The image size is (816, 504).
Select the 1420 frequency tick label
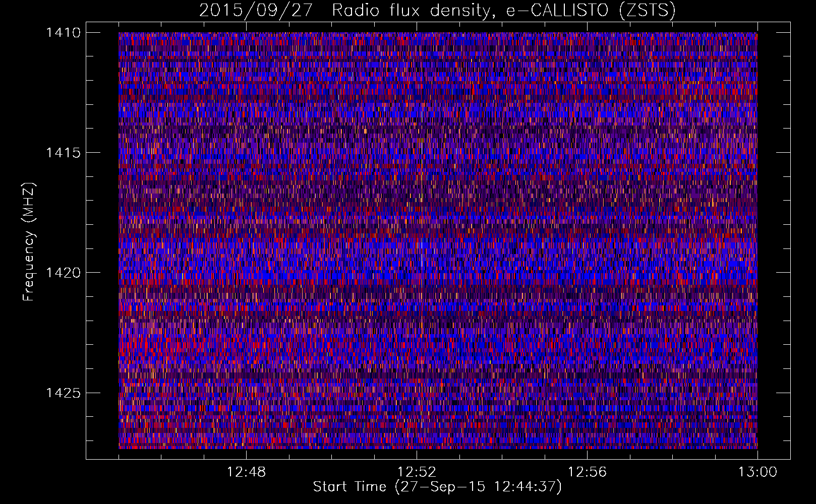tap(63, 273)
